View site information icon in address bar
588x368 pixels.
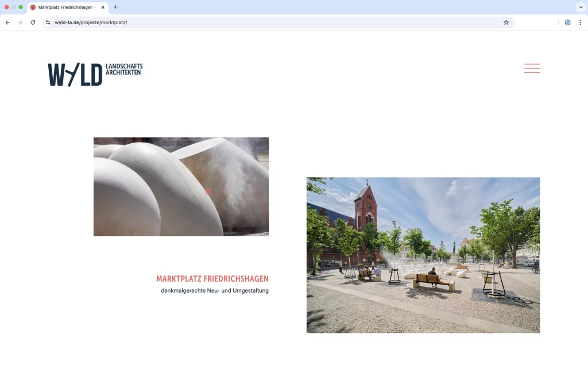(x=48, y=22)
